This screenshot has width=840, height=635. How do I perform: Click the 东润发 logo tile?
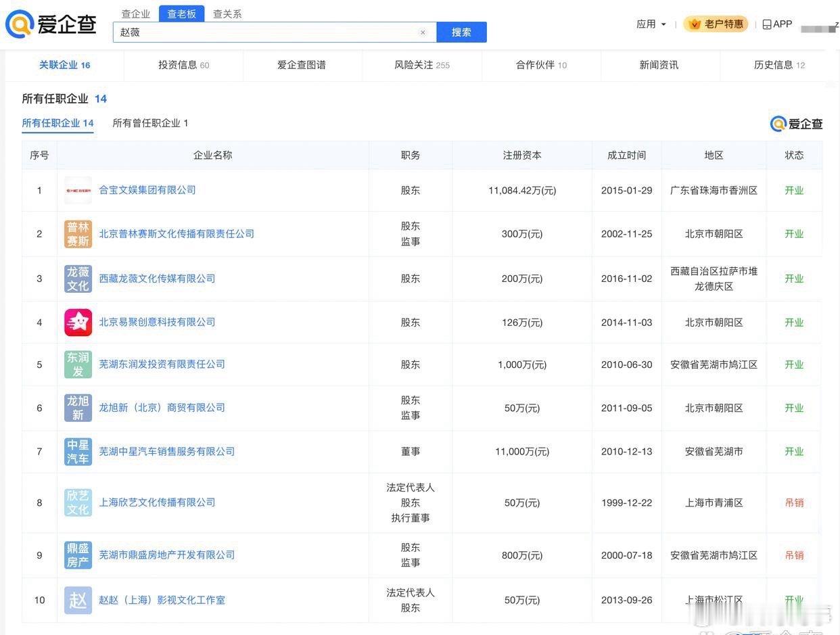tap(78, 364)
